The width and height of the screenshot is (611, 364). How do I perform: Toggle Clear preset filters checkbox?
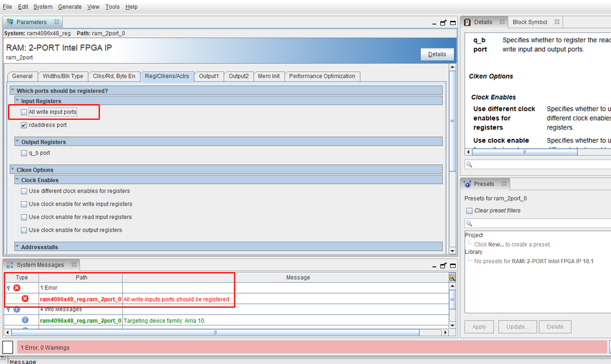tap(469, 211)
